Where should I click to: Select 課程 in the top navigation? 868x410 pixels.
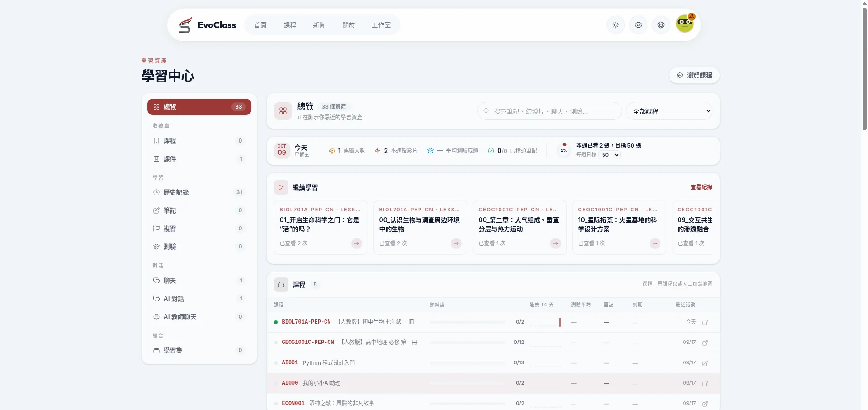tap(290, 25)
